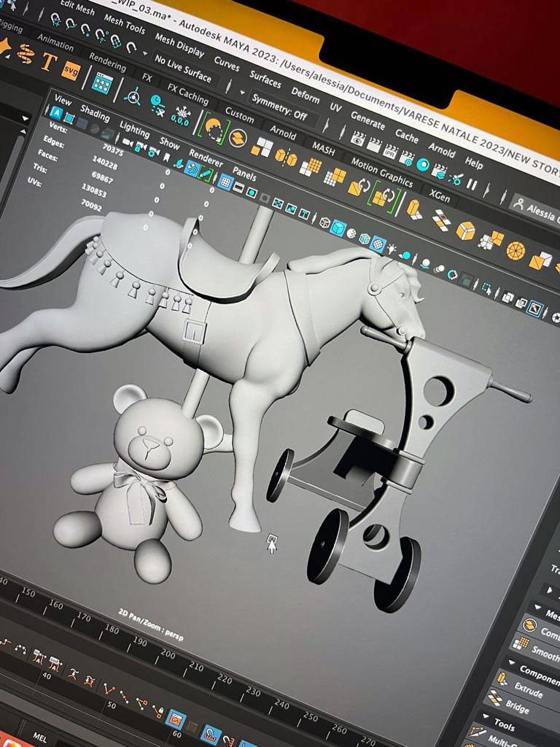Screen dimensions: 560x747
Task: Open the Hypershade teal sphere icon
Action: point(423,165)
